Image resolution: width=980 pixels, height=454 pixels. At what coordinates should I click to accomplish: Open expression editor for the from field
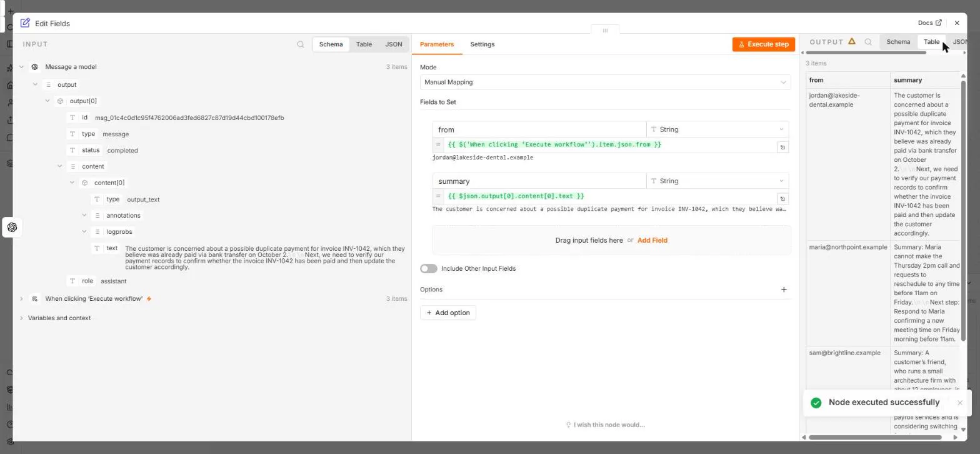(x=782, y=147)
